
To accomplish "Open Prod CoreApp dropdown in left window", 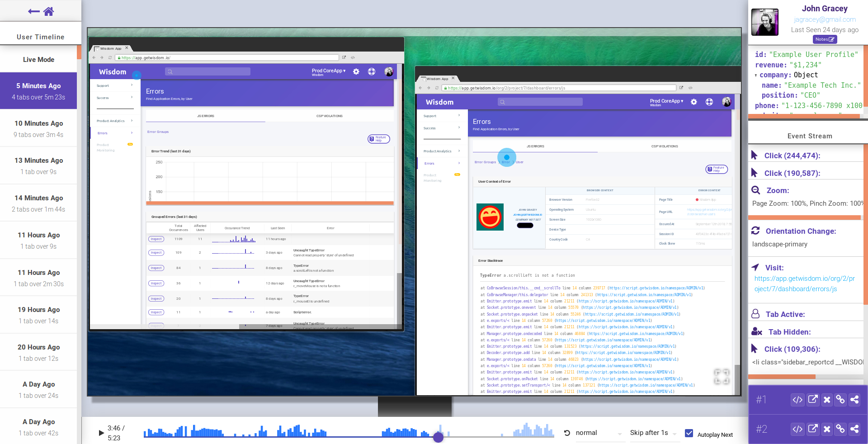I will pyautogui.click(x=329, y=71).
